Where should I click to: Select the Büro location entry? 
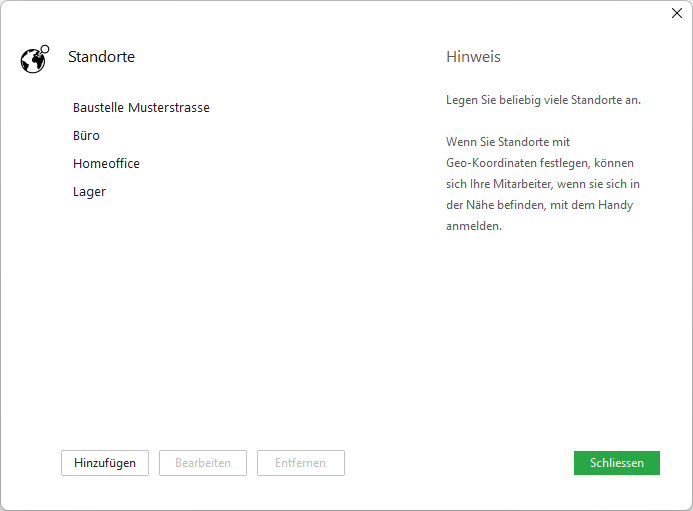pyautogui.click(x=86, y=135)
